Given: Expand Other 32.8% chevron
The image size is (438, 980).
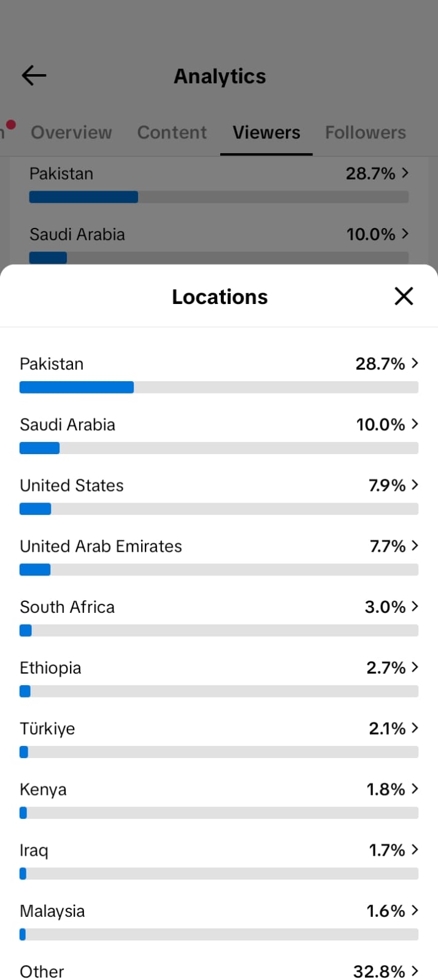Looking at the screenshot, I should click(x=415, y=970).
